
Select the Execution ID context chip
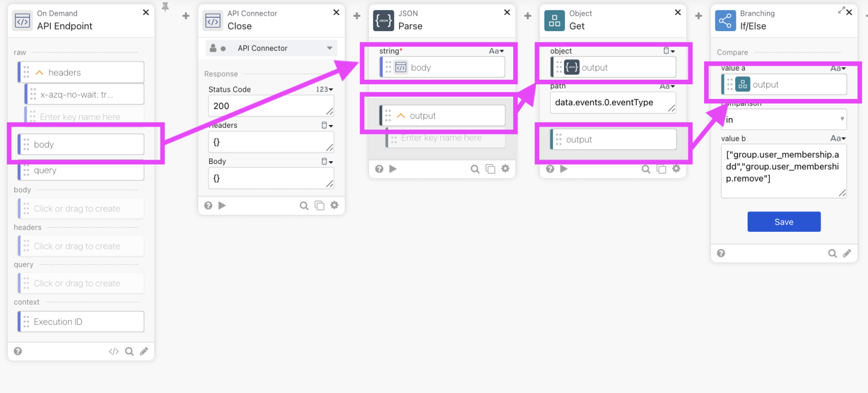[x=81, y=321]
